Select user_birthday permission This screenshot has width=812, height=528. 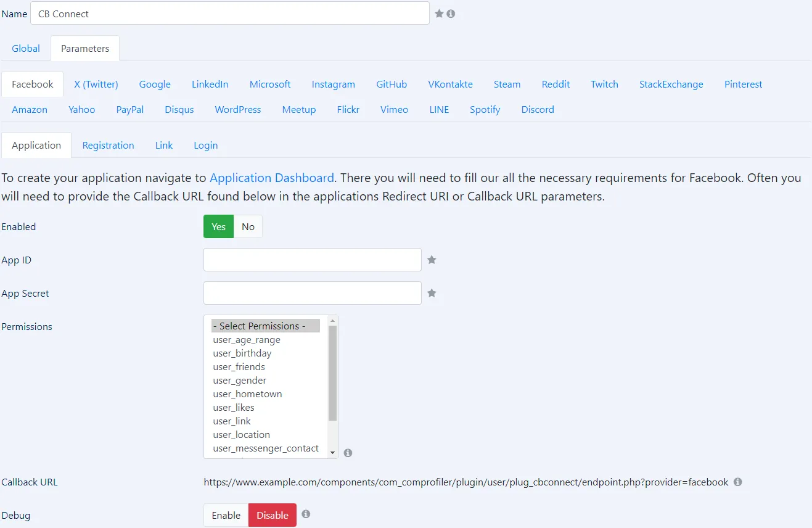[265, 353]
